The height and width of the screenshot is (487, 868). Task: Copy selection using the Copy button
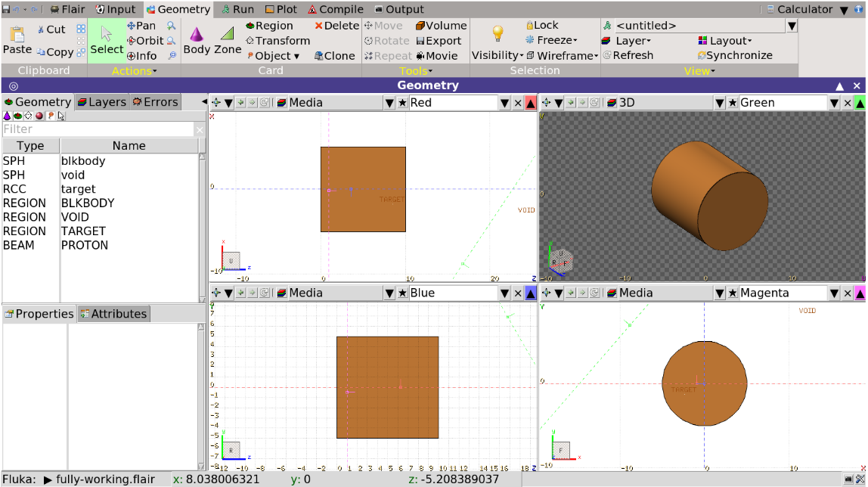[54, 52]
